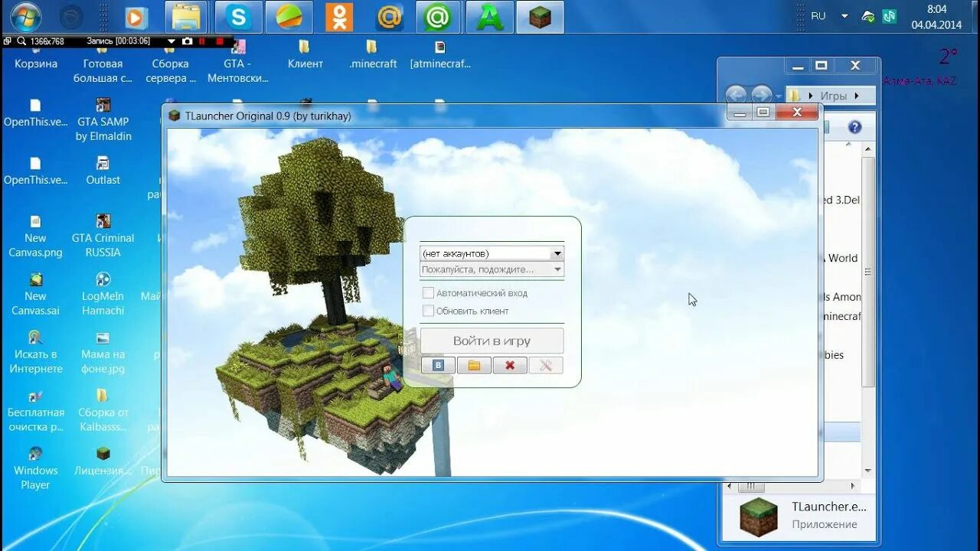980x551 pixels.
Task: Select the LogMeIn Hamachi desktop icon
Action: pos(103,295)
